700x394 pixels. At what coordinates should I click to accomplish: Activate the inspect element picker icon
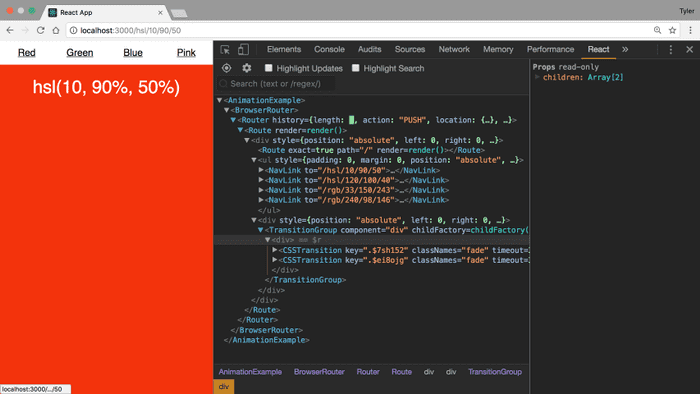225,50
